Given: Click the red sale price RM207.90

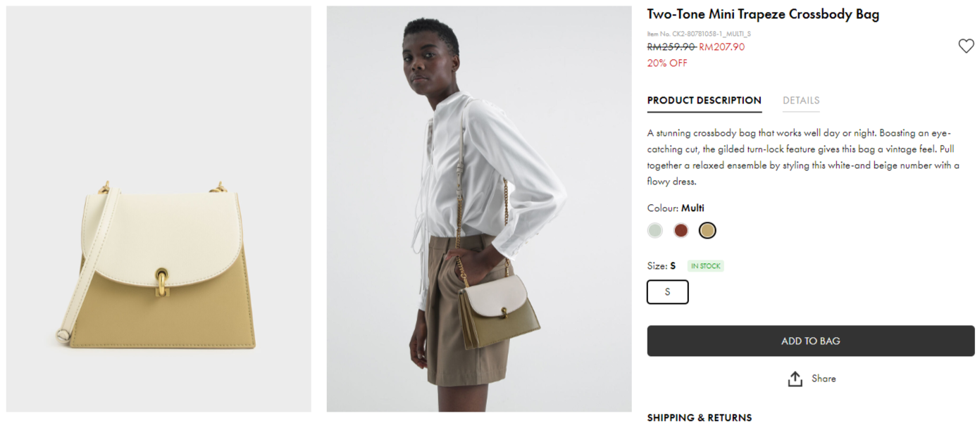Looking at the screenshot, I should pos(722,47).
